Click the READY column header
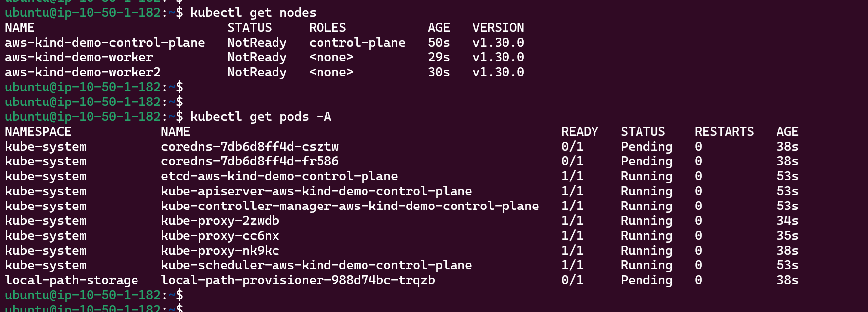The image size is (868, 312). tap(580, 132)
